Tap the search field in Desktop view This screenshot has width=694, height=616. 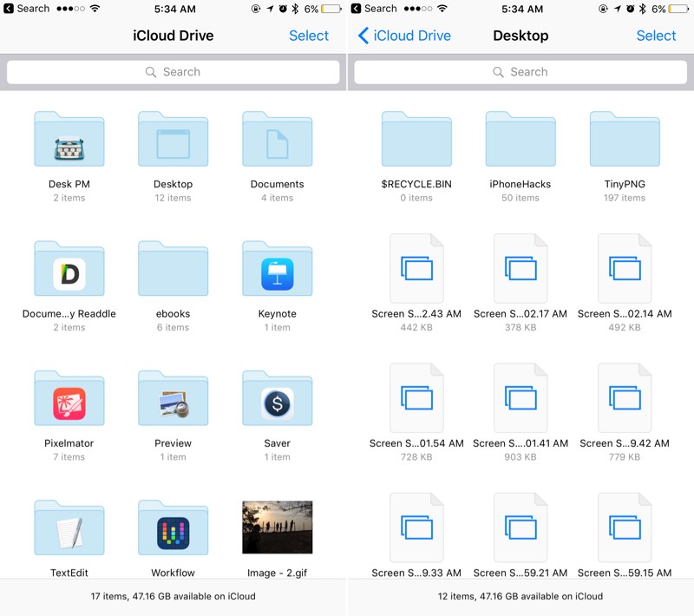520,72
